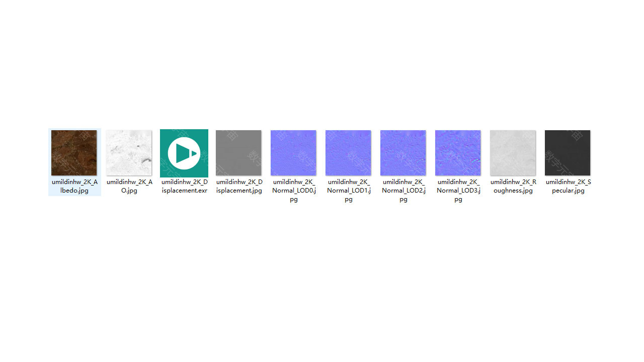Select the Normal_LOD1 texture thumbnail
This screenshot has height=362, width=644.
point(348,153)
